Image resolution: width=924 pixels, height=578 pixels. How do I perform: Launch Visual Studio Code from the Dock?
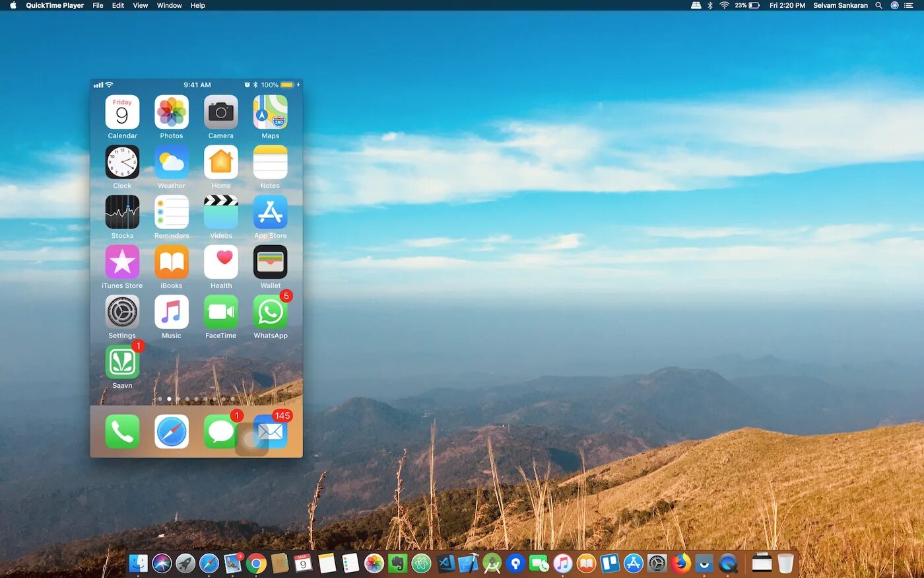445,563
